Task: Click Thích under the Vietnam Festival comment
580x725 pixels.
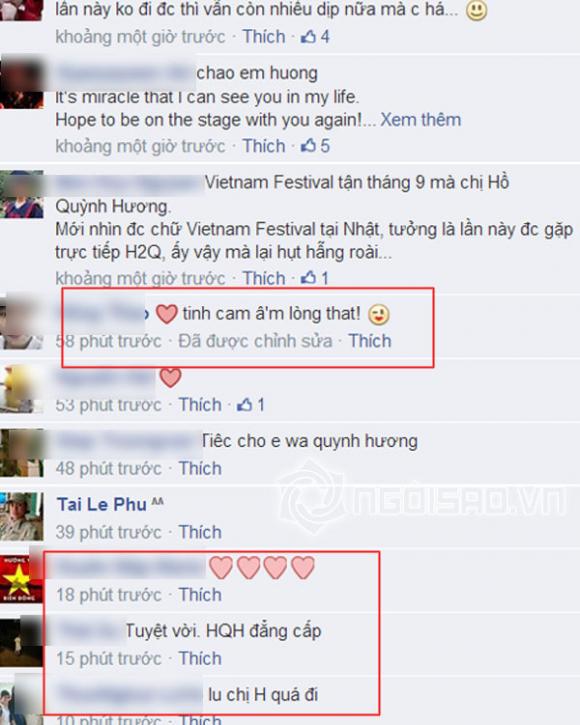Action: coord(264,278)
